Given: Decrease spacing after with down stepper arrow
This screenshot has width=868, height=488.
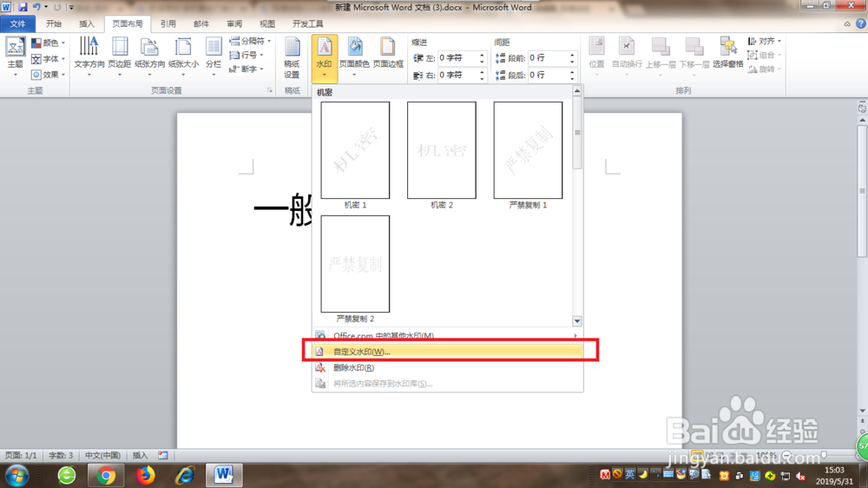Looking at the screenshot, I should pyautogui.click(x=572, y=78).
